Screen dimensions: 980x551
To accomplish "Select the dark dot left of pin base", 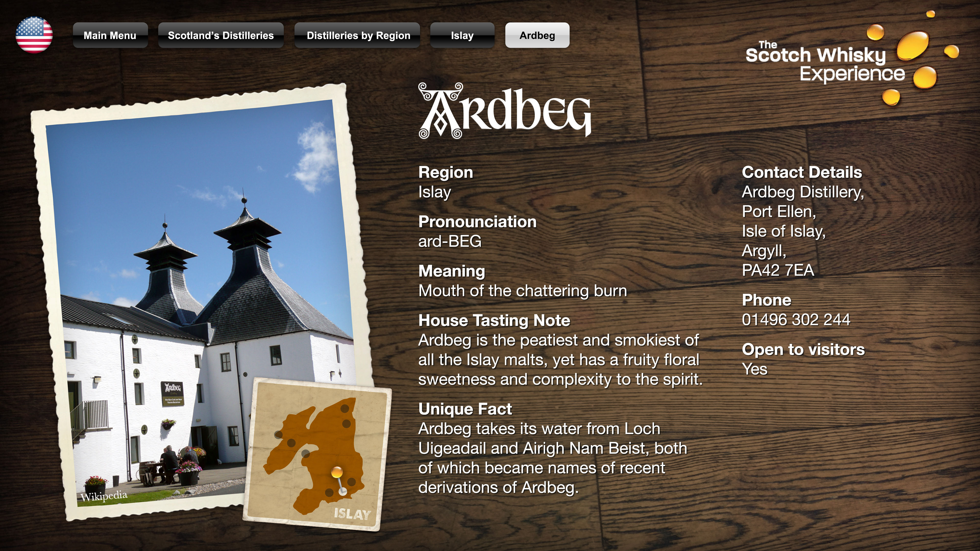I will [x=329, y=492].
